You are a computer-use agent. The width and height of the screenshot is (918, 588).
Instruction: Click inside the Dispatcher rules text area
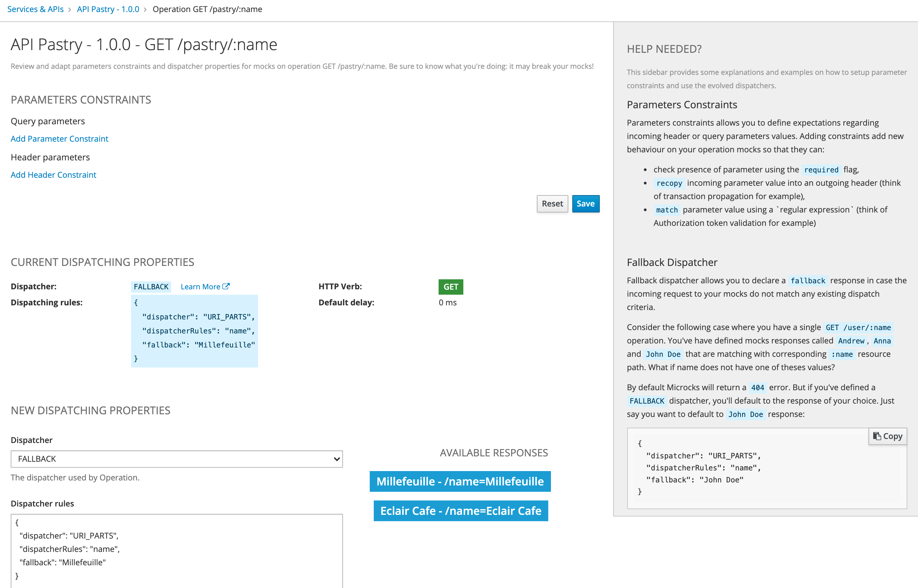coord(177,550)
